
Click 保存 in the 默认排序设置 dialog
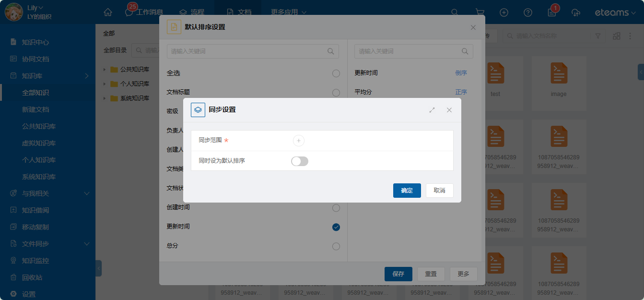tap(398, 274)
